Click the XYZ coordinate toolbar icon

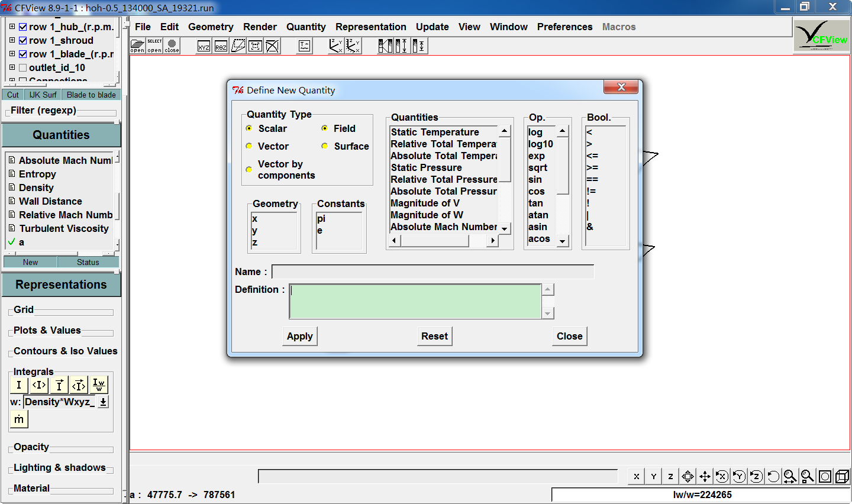pos(204,46)
